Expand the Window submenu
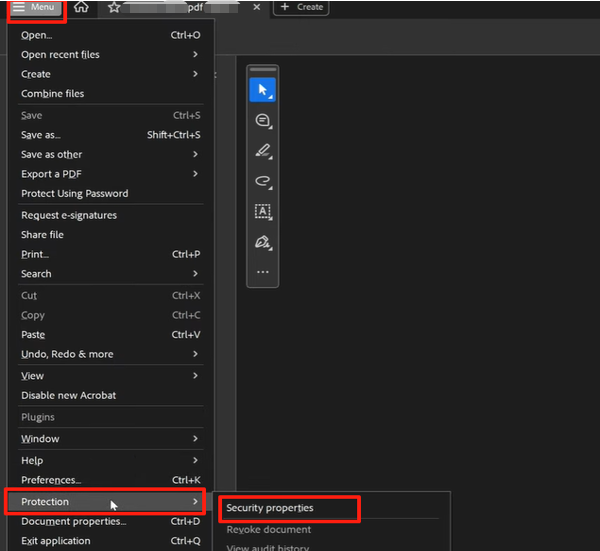This screenshot has height=551, width=600. [111, 439]
